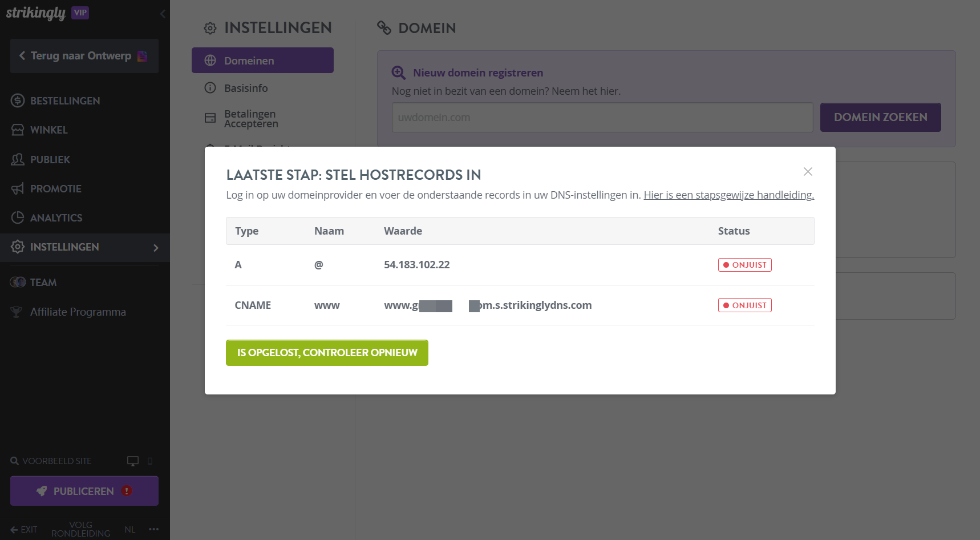Click the 'www' name cell
The width and height of the screenshot is (980, 540).
[327, 305]
